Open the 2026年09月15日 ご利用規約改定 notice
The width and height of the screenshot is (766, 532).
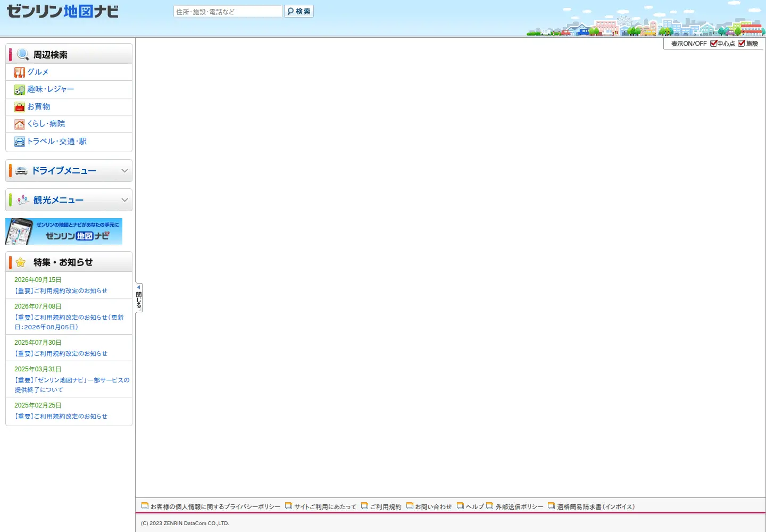coord(61,291)
